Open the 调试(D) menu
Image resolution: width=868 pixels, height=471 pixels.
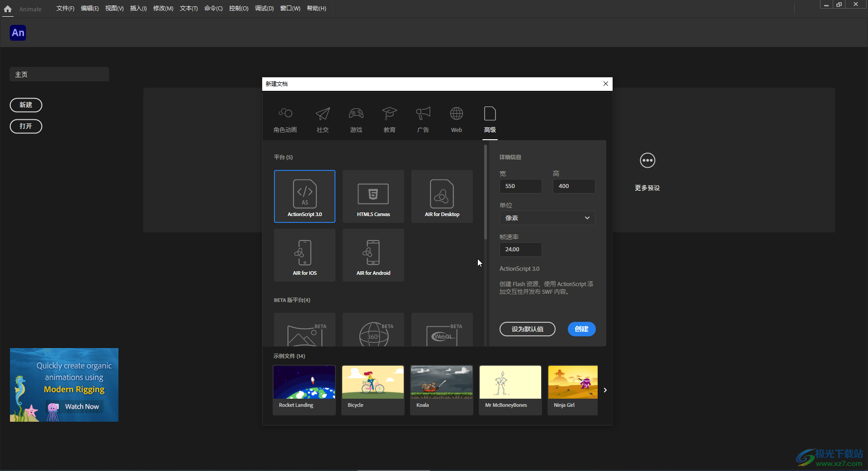(264, 9)
